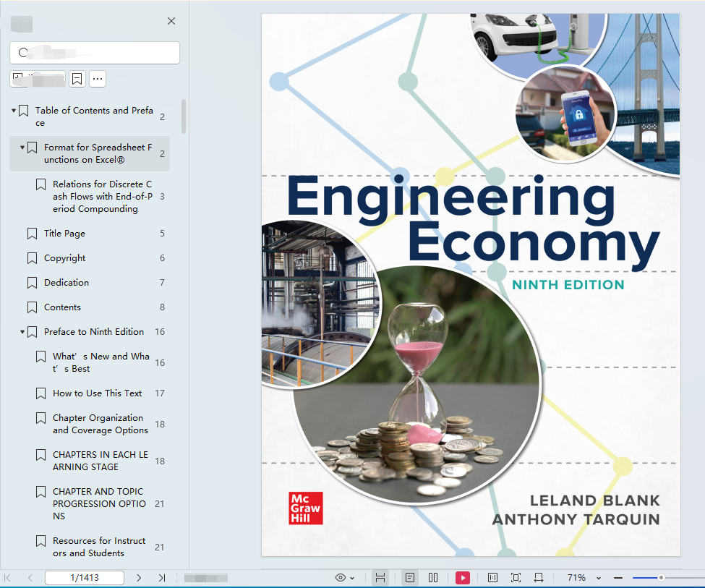Collapse Preface to Ninth Edition node
The image size is (705, 588).
(22, 331)
